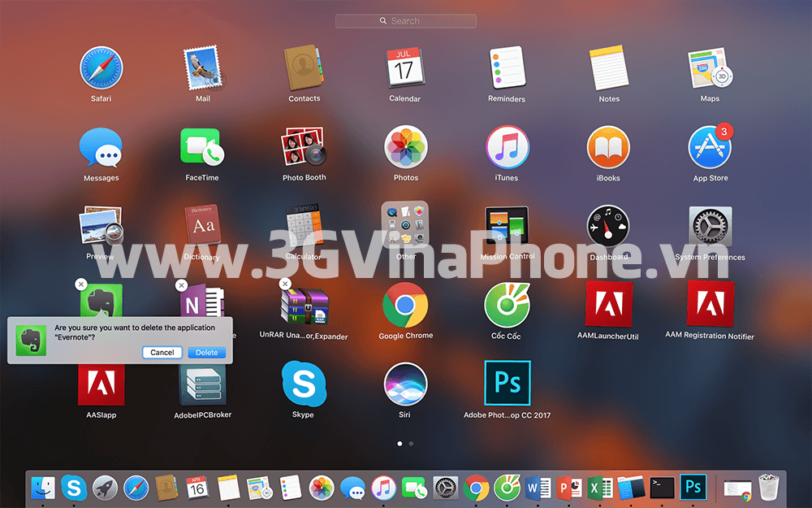Open FaceTime from the Dock
This screenshot has width=812, height=508.
click(414, 488)
